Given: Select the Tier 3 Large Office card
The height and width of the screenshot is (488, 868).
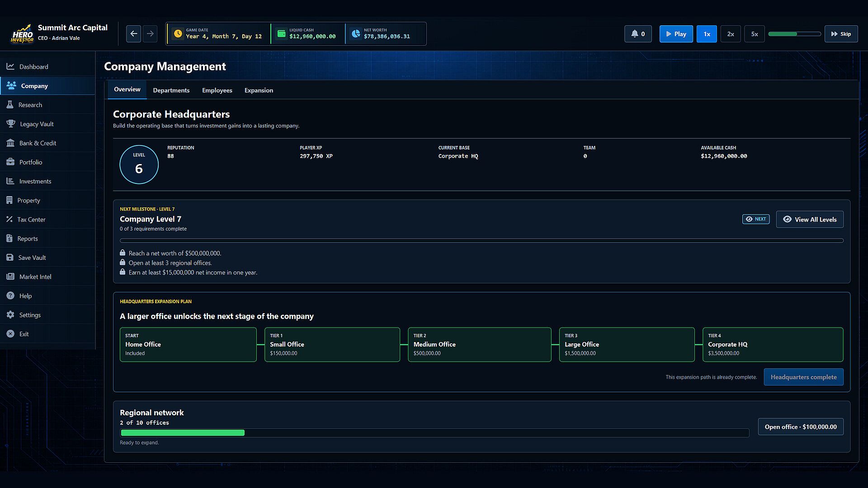Looking at the screenshot, I should click(x=627, y=344).
